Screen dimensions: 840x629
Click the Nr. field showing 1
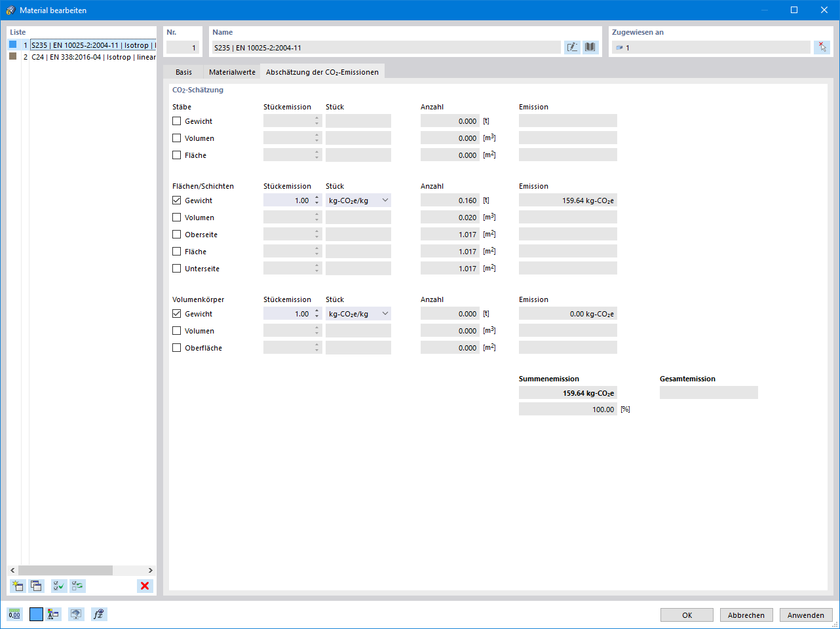point(182,47)
